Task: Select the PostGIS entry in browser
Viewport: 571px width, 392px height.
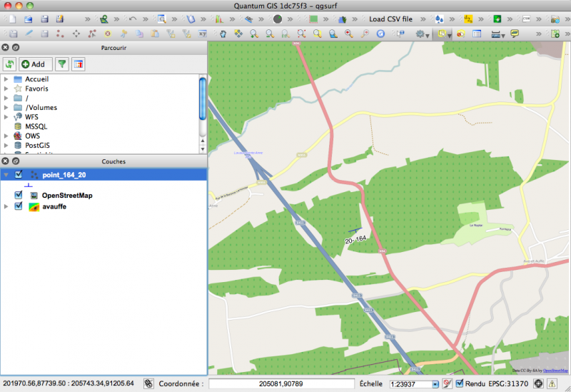Action: click(36, 145)
